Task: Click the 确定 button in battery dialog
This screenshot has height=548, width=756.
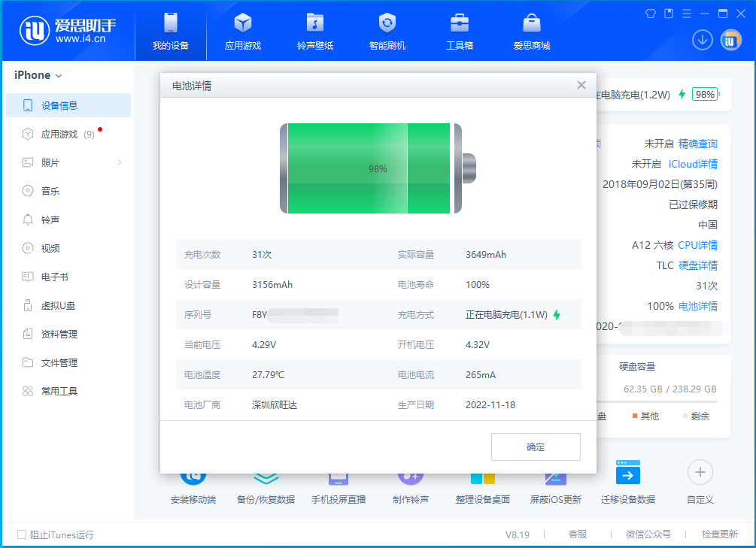Action: (536, 447)
